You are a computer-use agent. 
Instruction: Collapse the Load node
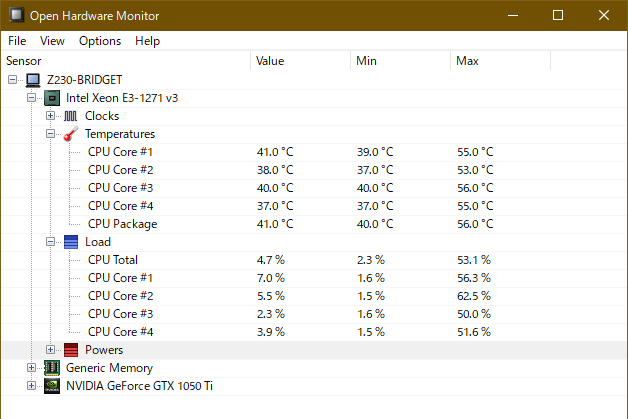[50, 242]
